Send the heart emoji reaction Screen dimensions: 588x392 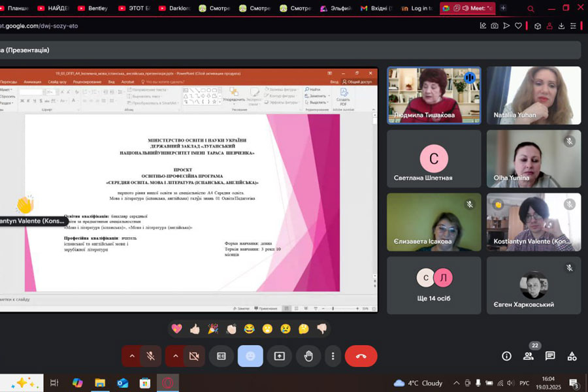coord(176,329)
